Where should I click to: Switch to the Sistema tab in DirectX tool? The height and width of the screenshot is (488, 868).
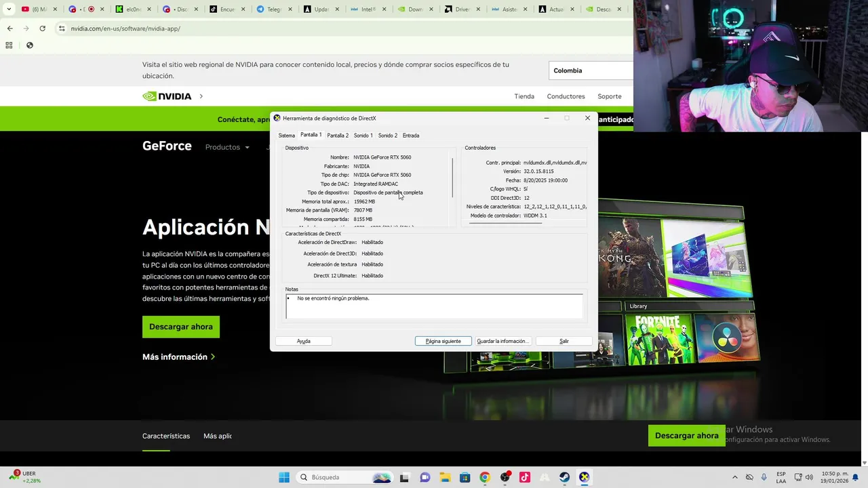[x=287, y=136]
